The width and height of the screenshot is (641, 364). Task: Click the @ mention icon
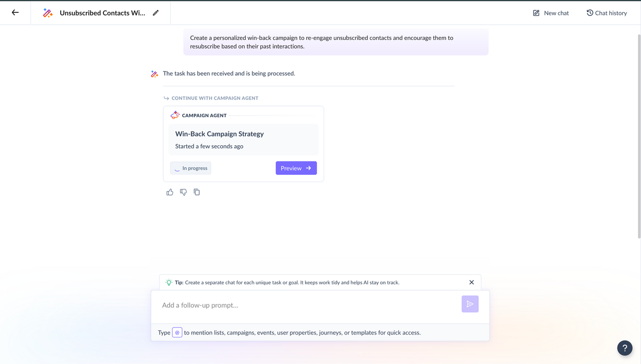point(177,332)
